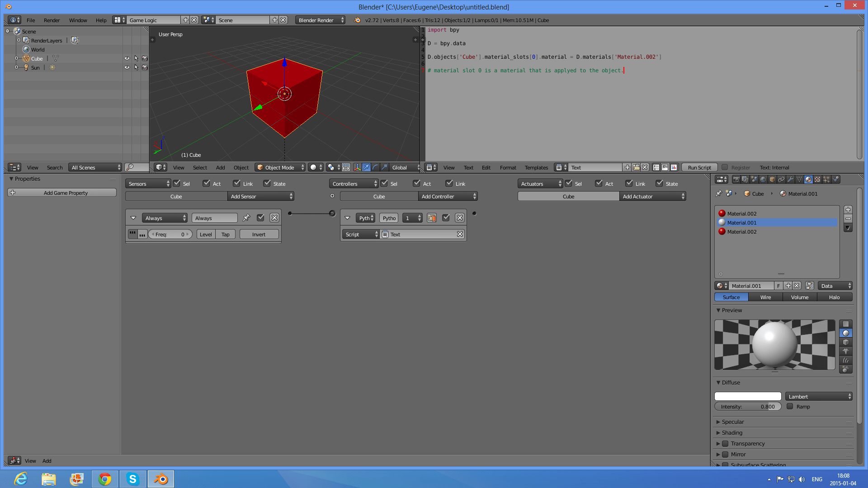
Task: Open the Lambert diffuse shader dropdown
Action: click(819, 396)
